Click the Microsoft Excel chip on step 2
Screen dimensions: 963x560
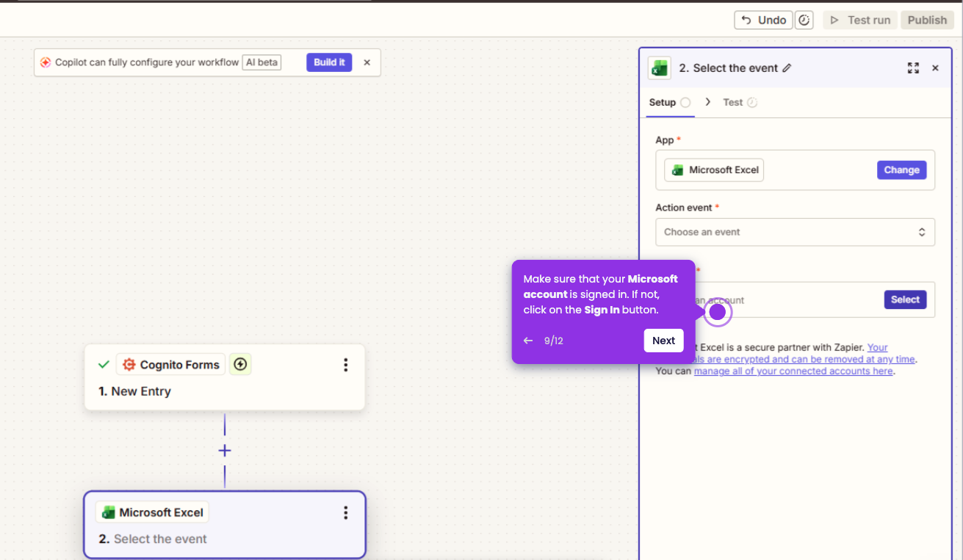153,512
